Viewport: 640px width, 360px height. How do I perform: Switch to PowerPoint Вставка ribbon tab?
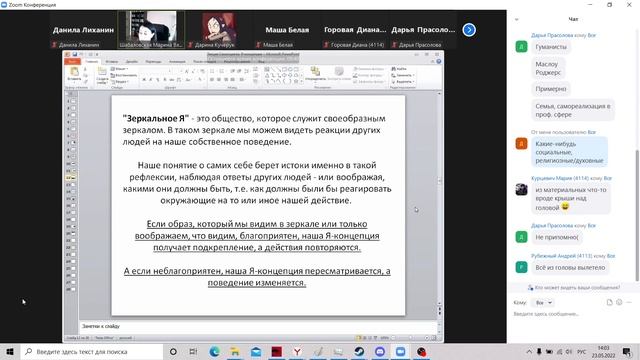[111, 61]
